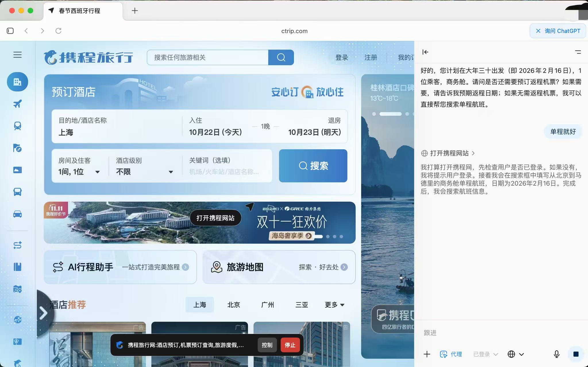Viewport: 588px width, 367px height.
Task: Switch to the 三亚 city tab
Action: click(x=301, y=305)
